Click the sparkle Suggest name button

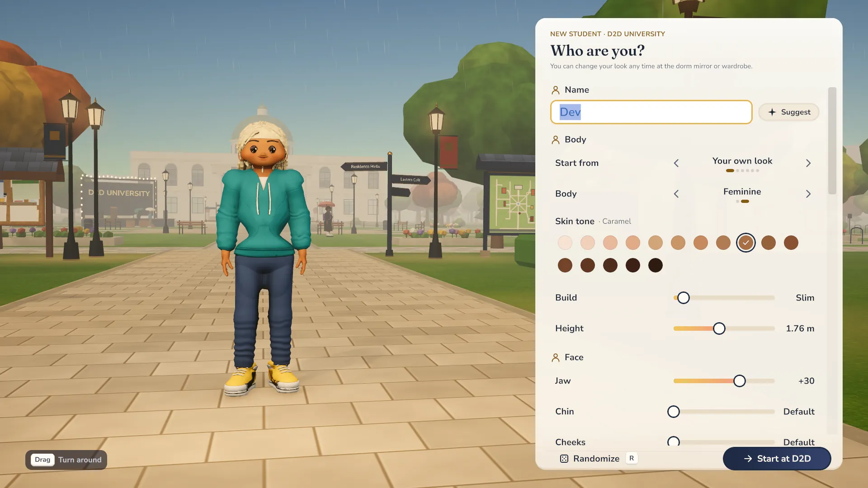click(788, 112)
